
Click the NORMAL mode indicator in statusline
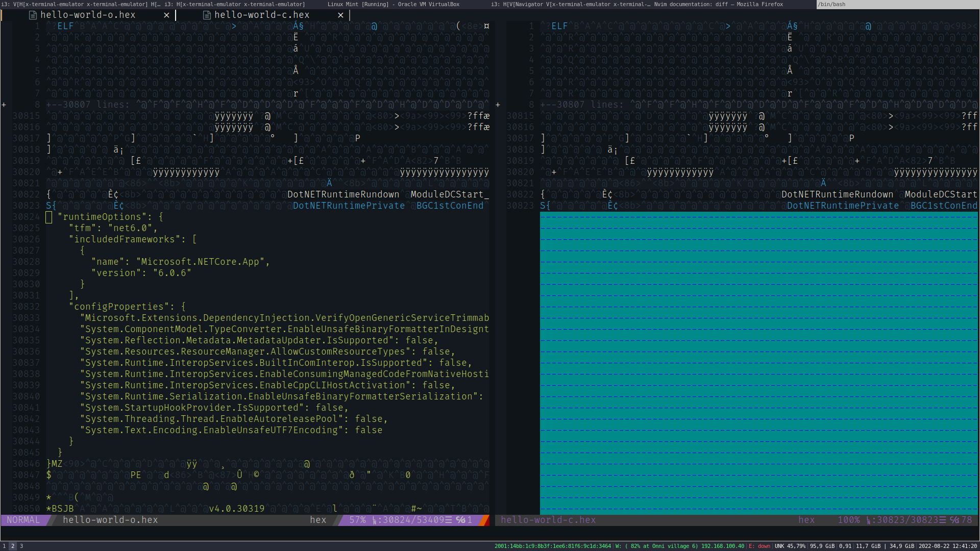click(23, 520)
